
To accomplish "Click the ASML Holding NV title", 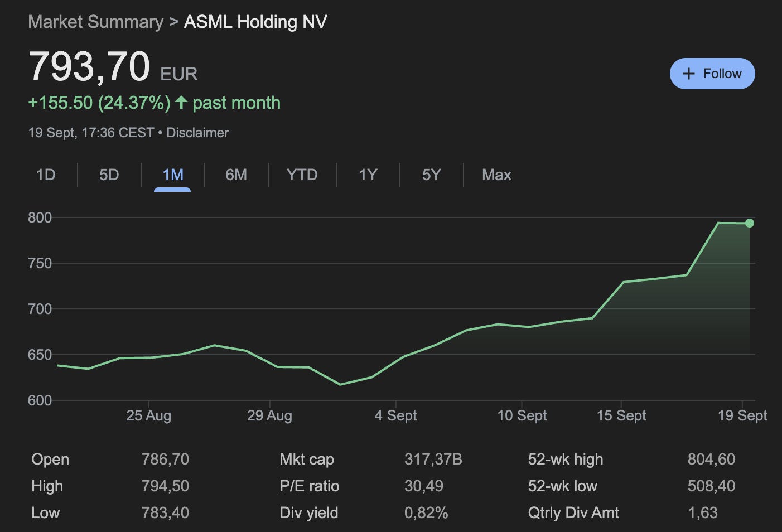I will click(255, 22).
